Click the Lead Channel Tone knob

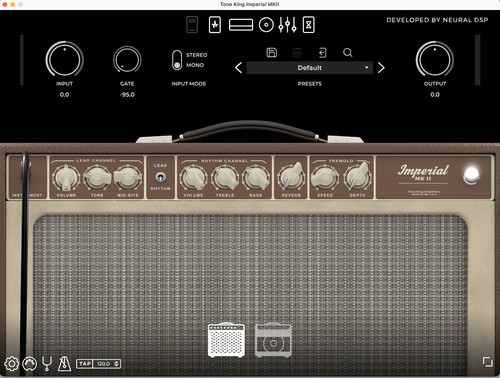97,177
